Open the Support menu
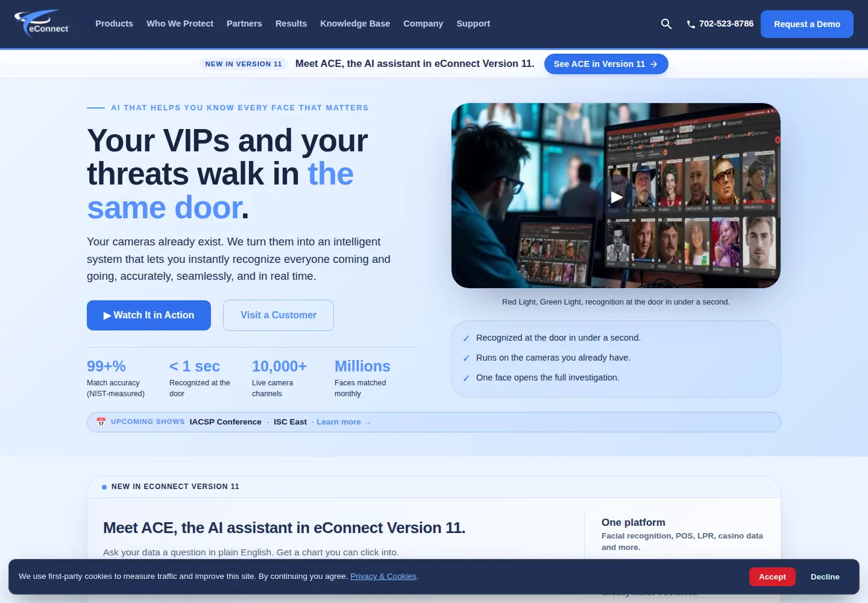 click(473, 24)
